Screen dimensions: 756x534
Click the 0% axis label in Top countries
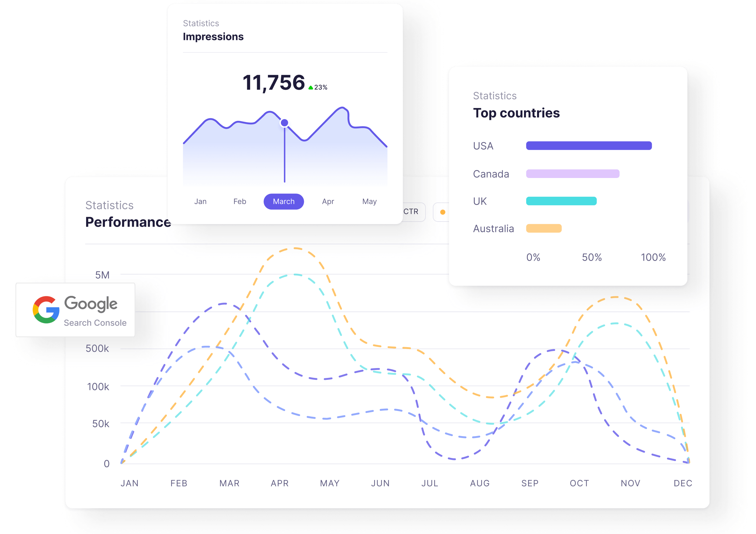(x=533, y=257)
